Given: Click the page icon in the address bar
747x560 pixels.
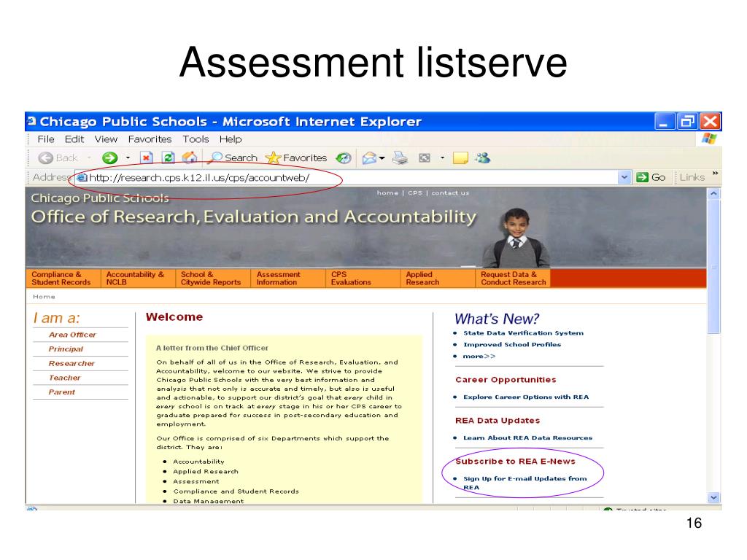Looking at the screenshot, I should point(82,178).
